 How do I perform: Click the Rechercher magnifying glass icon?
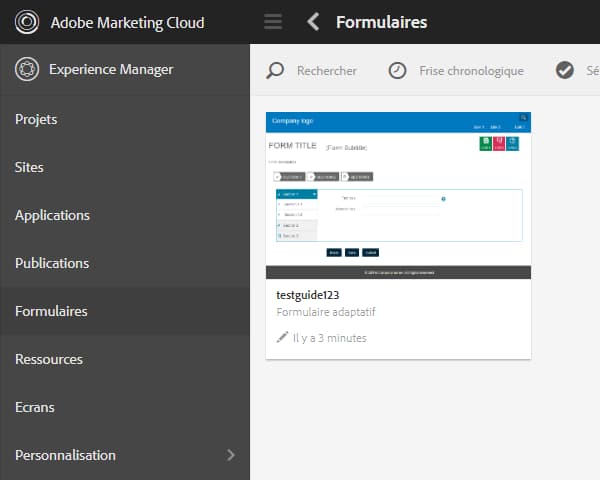275,70
